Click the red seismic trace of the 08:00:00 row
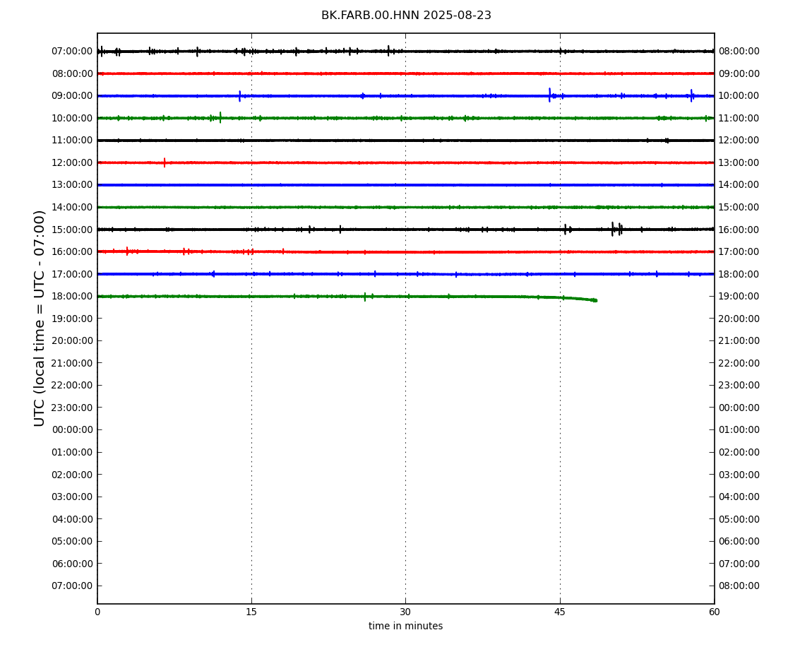Screen dimensions: 812x671 coord(405,73)
